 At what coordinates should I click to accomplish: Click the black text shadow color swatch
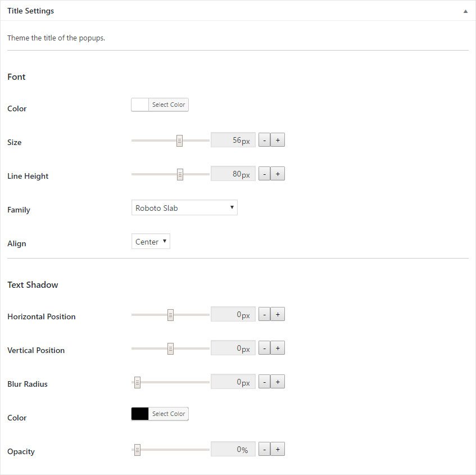[140, 414]
